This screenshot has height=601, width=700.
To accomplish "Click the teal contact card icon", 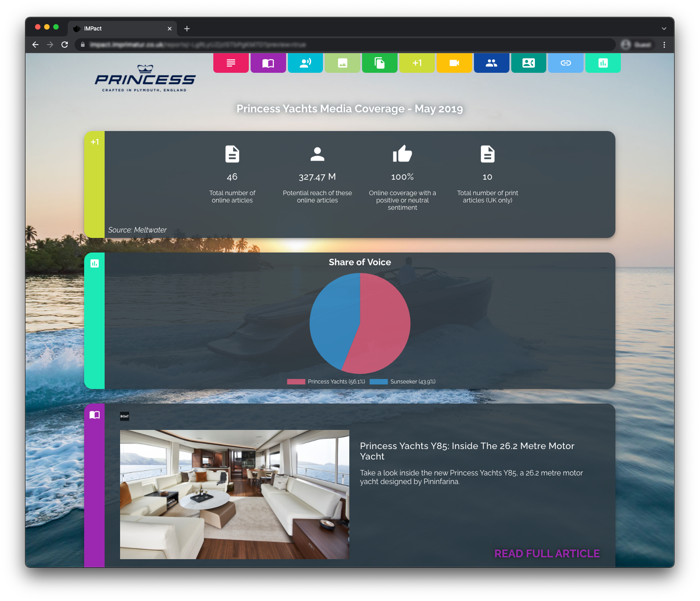I will click(529, 63).
